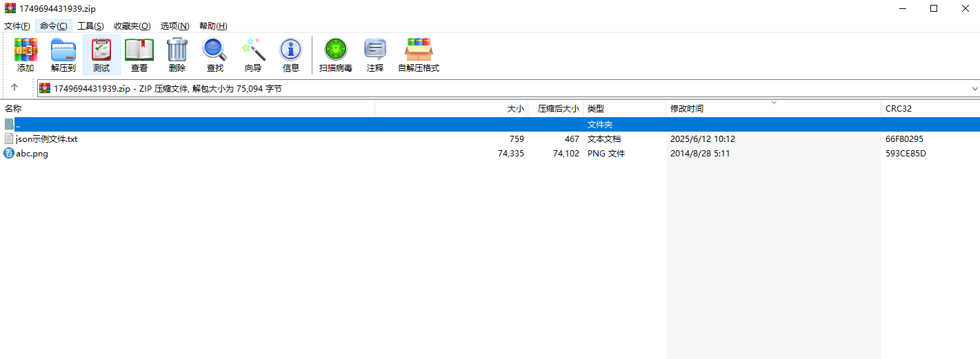980x359 pixels.
Task: Click the abc.png file icon
Action: click(x=9, y=153)
